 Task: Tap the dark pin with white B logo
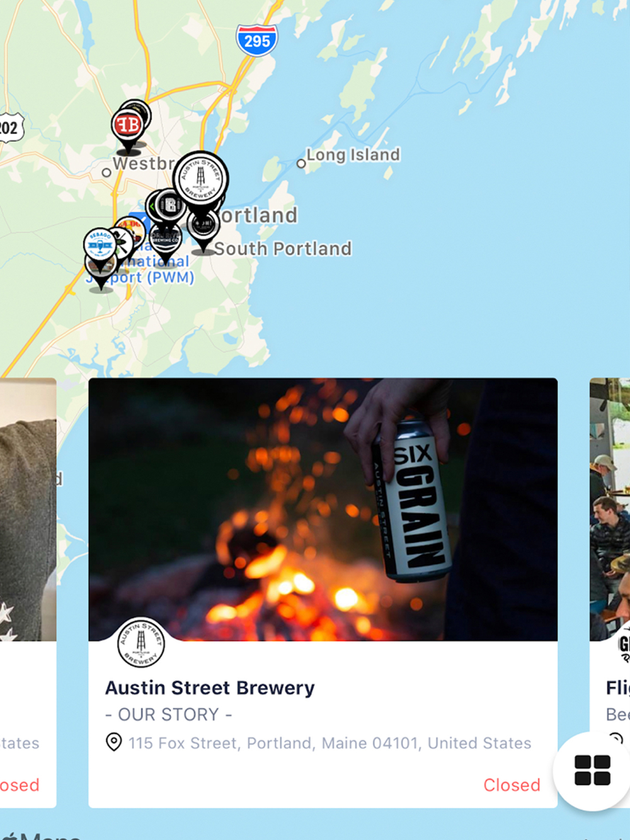169,205
